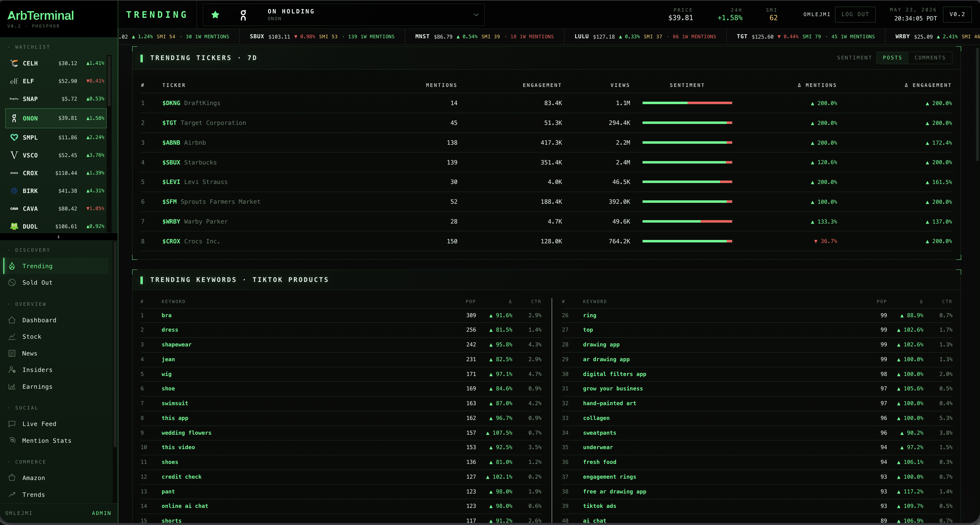The image size is (980, 525).
Task: Click the Dashboard home icon
Action: point(12,320)
